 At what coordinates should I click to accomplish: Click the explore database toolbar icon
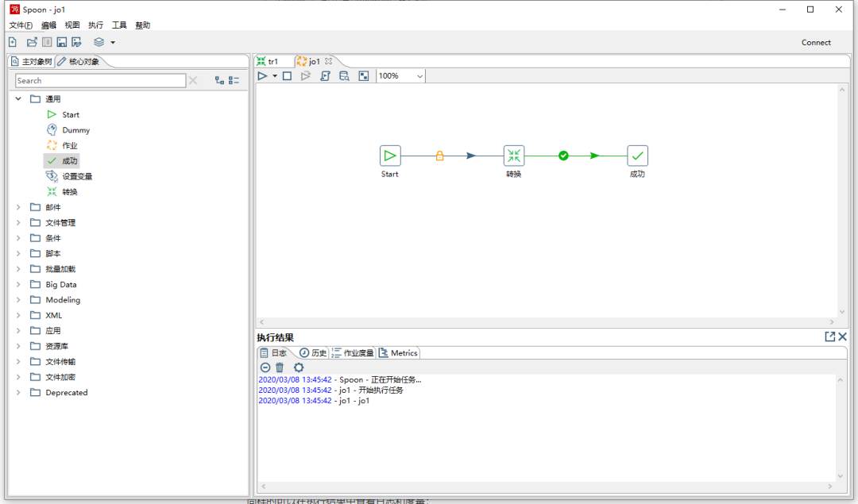pos(344,76)
